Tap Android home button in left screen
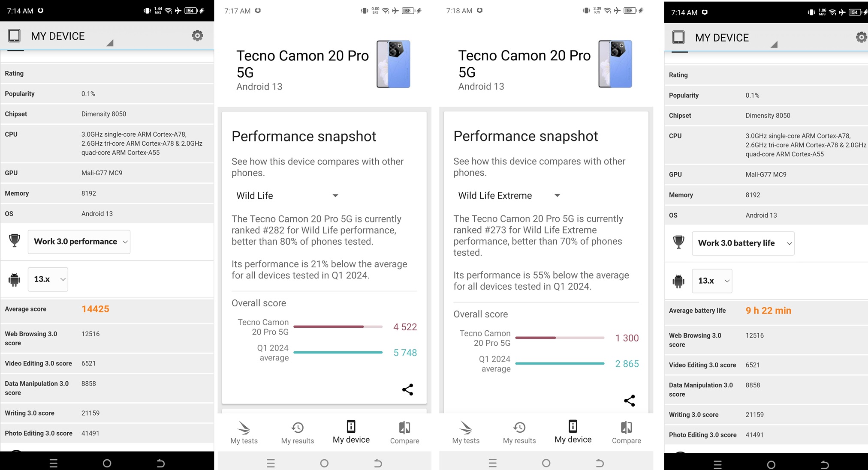 coord(107,463)
